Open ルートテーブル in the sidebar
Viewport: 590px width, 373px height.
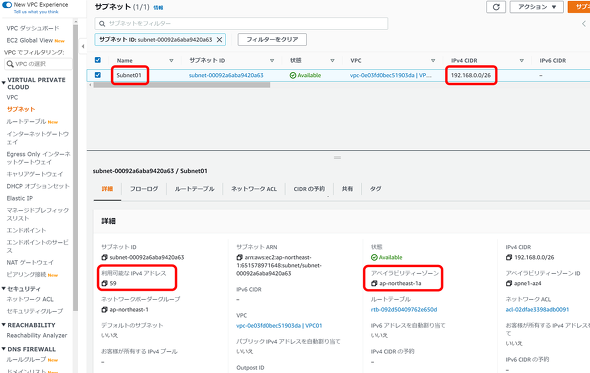pyautogui.click(x=26, y=122)
